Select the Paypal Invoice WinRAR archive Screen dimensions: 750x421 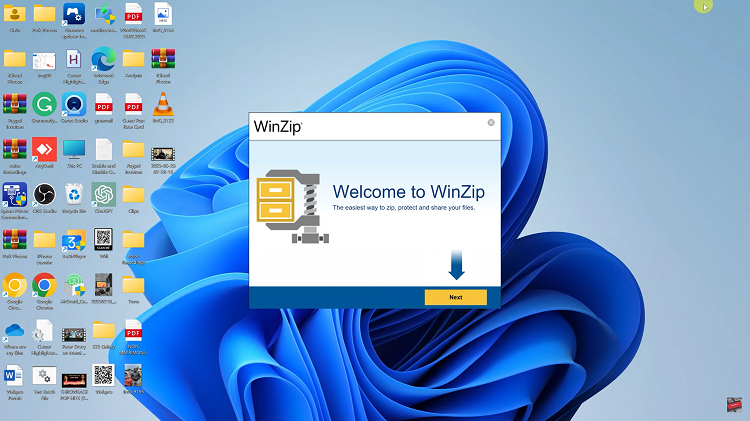tap(14, 105)
